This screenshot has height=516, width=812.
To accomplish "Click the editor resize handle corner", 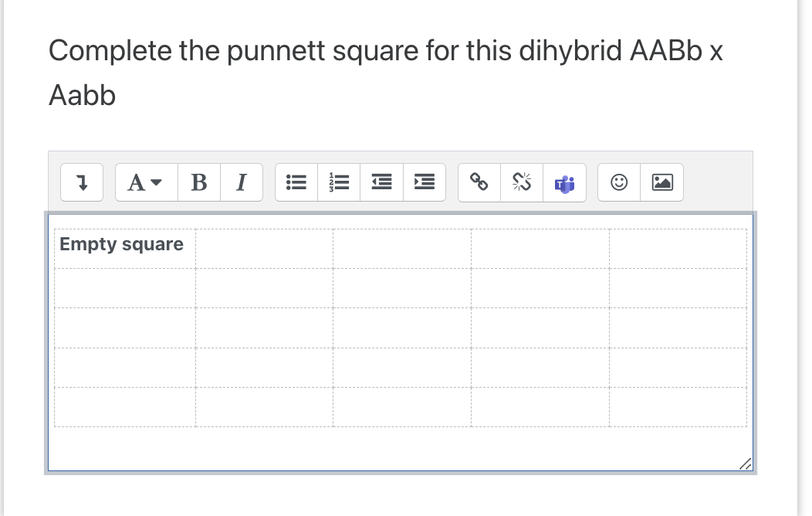I will pyautogui.click(x=745, y=463).
